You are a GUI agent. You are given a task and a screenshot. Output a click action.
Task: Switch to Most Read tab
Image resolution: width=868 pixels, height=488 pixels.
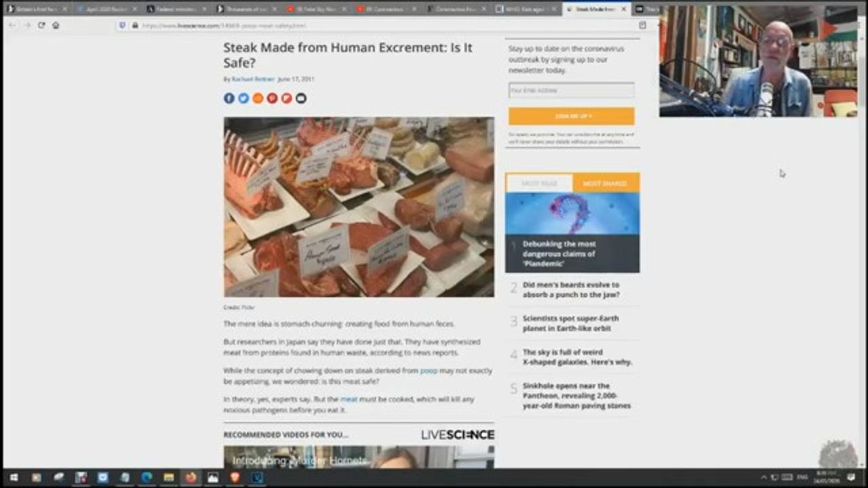[539, 183]
